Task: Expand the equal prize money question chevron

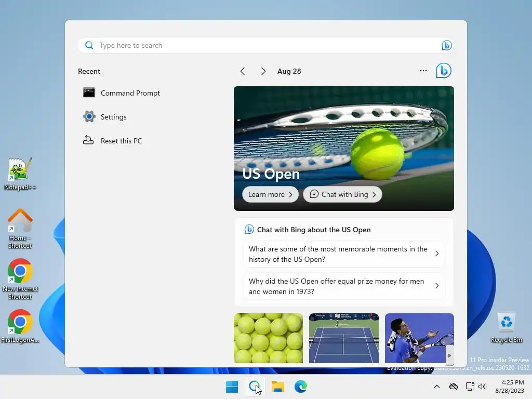Action: [x=437, y=286]
